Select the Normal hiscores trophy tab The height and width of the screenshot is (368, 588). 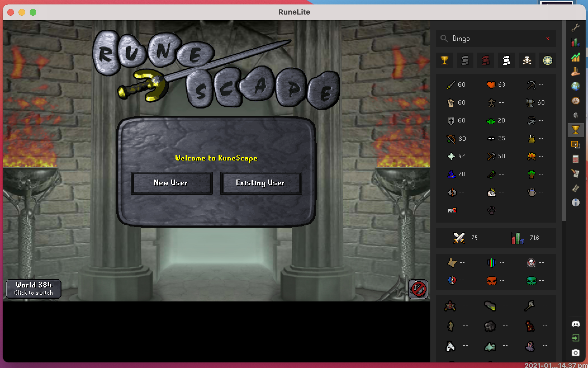point(444,60)
